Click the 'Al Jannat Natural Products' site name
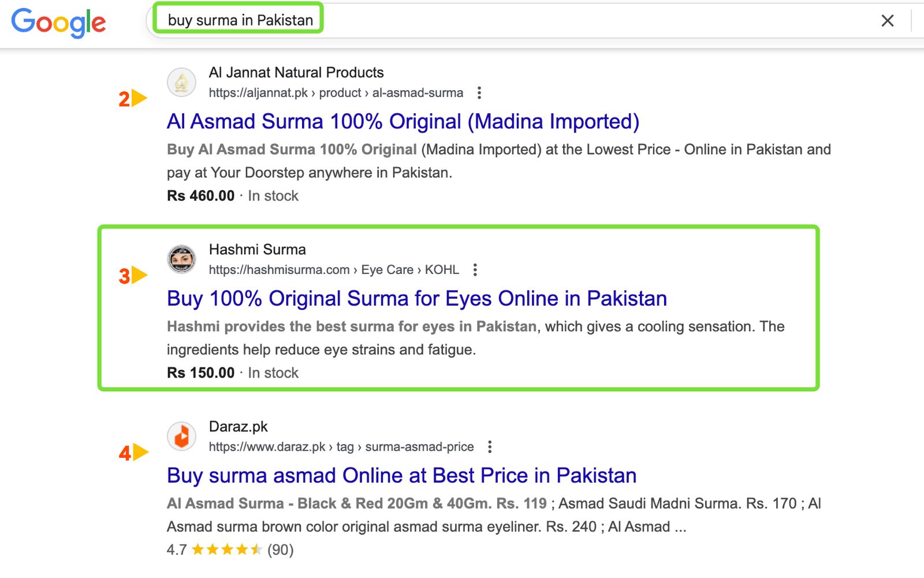The height and width of the screenshot is (578, 924). click(x=296, y=72)
